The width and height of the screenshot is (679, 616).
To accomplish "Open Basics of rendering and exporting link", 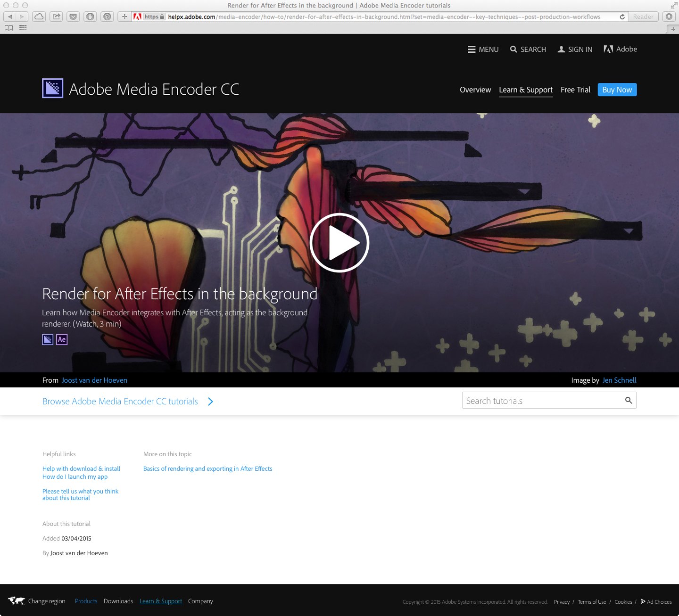I will point(208,469).
